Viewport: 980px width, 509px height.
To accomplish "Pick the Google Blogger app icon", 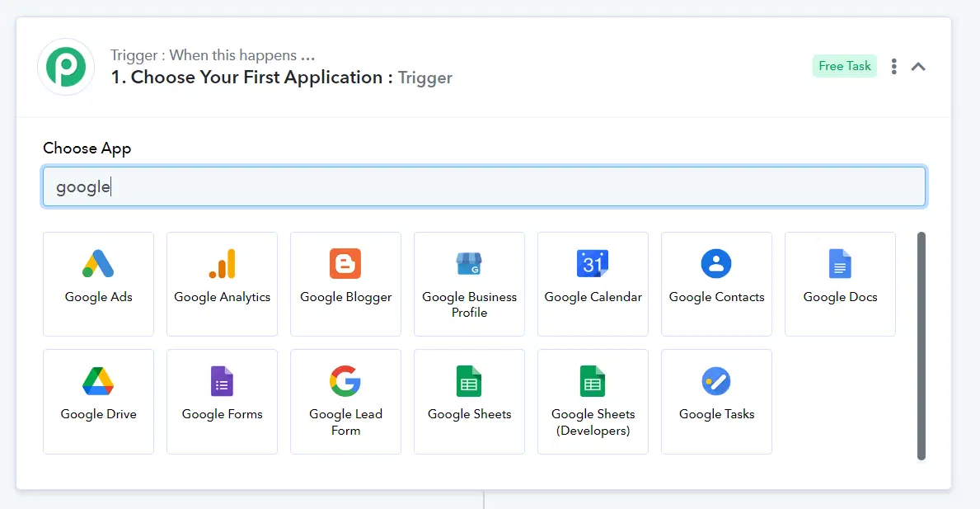I will point(345,263).
